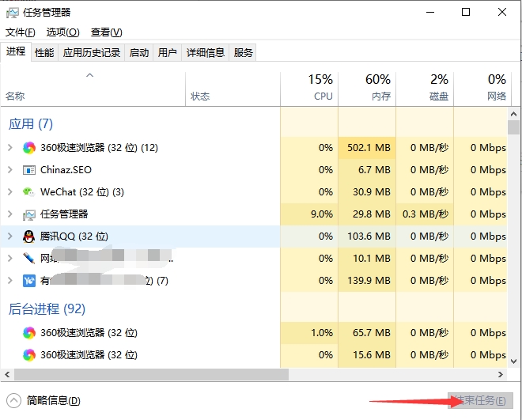Collapse to 简略信息 view
This screenshot has width=522, height=420.
tap(43, 401)
